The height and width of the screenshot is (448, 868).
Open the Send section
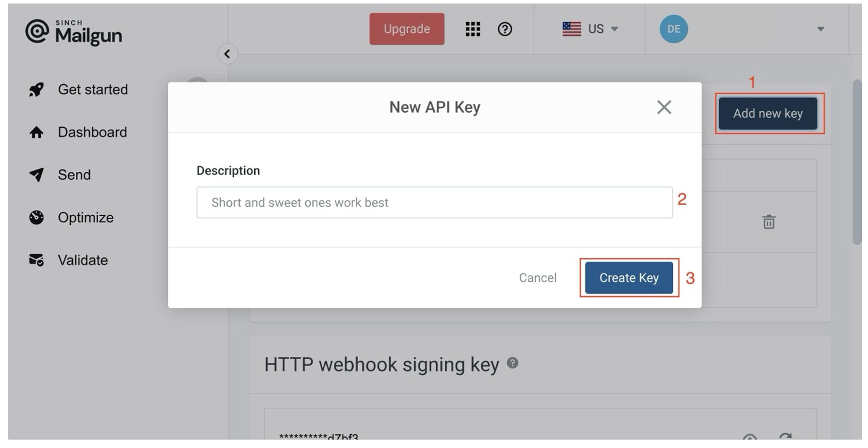point(74,175)
